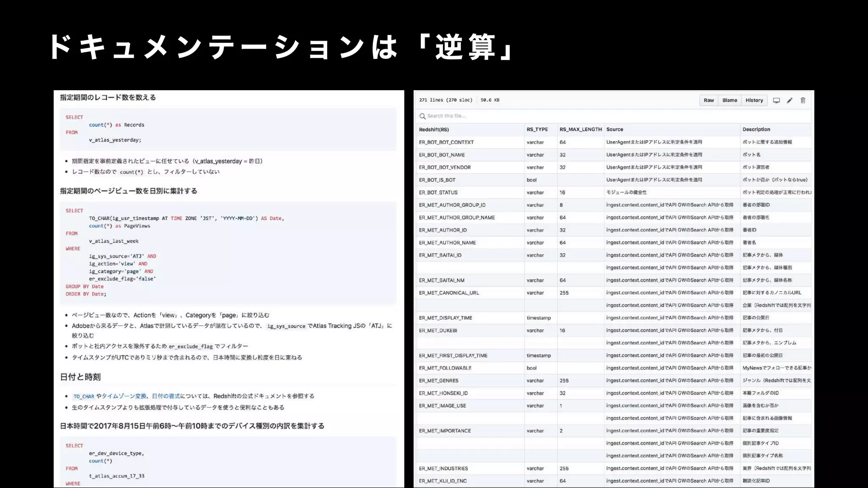Click the desktop display icon
Viewport: 868px width, 488px height.
pos(776,100)
